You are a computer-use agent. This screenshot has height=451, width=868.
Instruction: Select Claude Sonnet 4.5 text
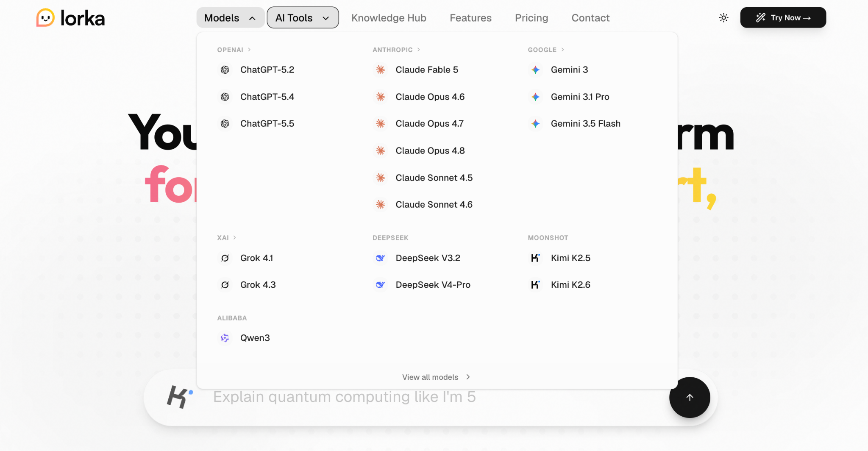point(434,178)
